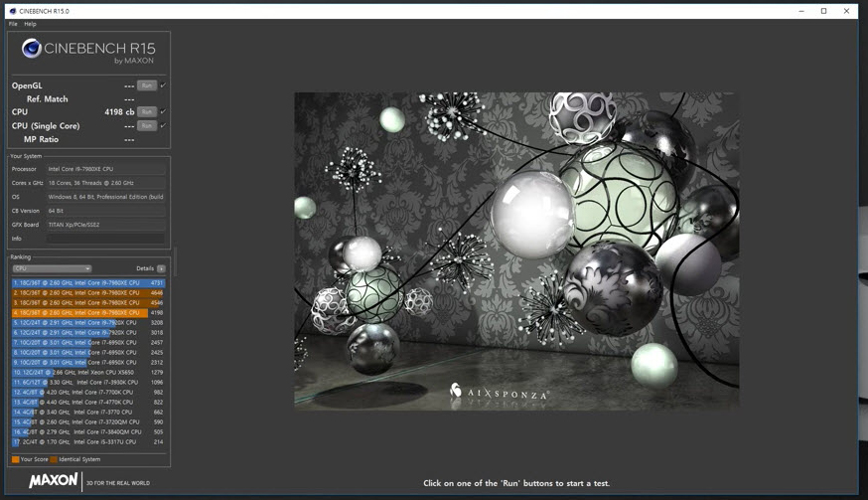Maximize the Cinebench window
The height and width of the screenshot is (500, 868).
tap(823, 11)
